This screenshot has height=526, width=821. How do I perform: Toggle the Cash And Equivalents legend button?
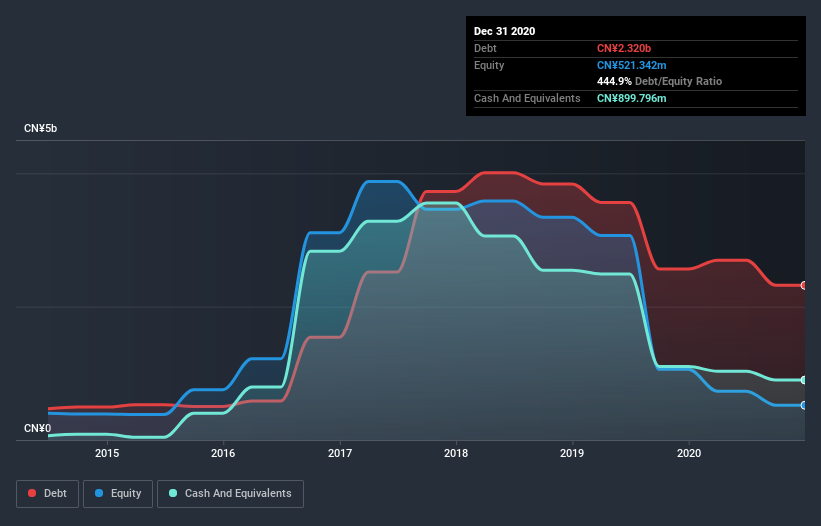tap(230, 494)
